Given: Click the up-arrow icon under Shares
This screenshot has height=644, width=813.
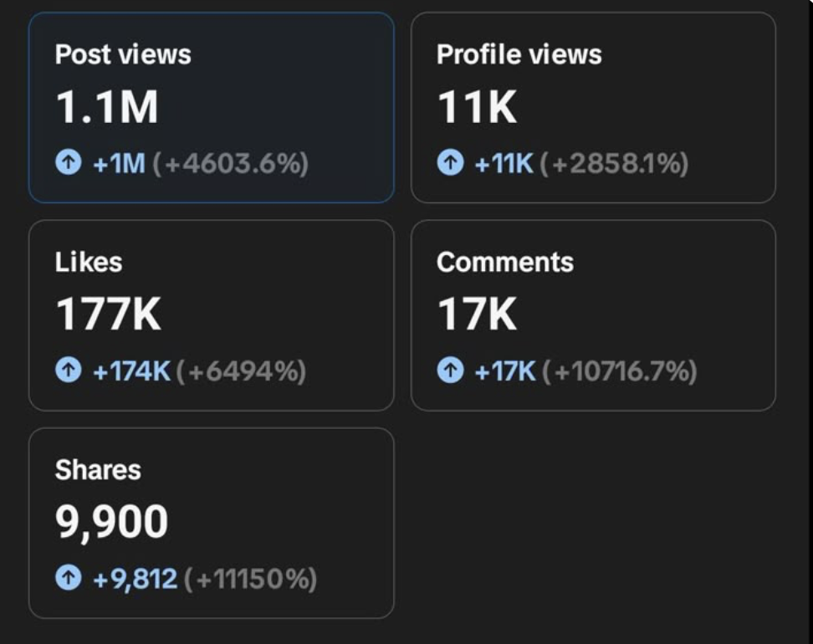Looking at the screenshot, I should pyautogui.click(x=69, y=578).
